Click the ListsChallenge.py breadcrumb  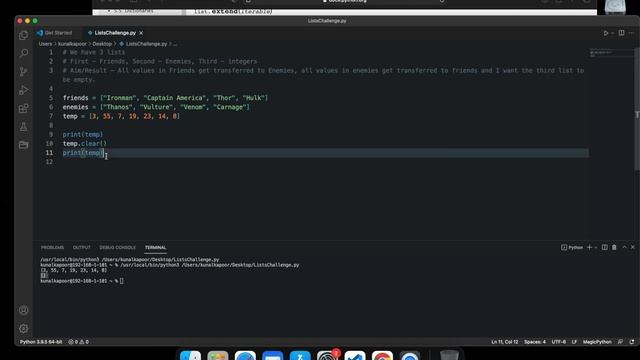coord(143,44)
